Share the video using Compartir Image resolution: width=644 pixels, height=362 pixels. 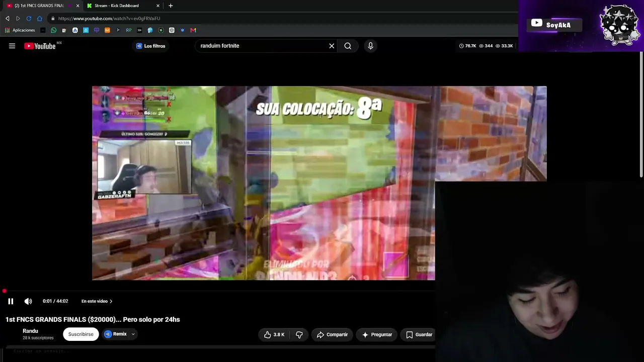pyautogui.click(x=332, y=334)
